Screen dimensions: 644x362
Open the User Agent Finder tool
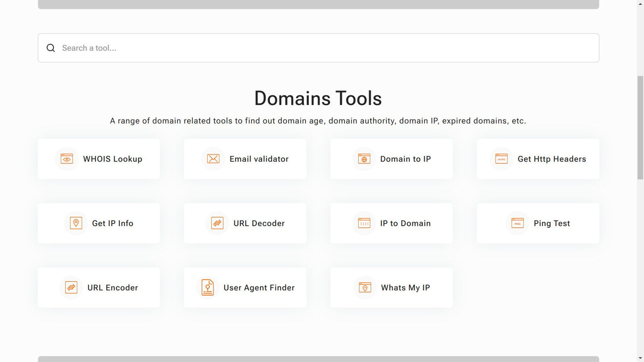coord(245,288)
